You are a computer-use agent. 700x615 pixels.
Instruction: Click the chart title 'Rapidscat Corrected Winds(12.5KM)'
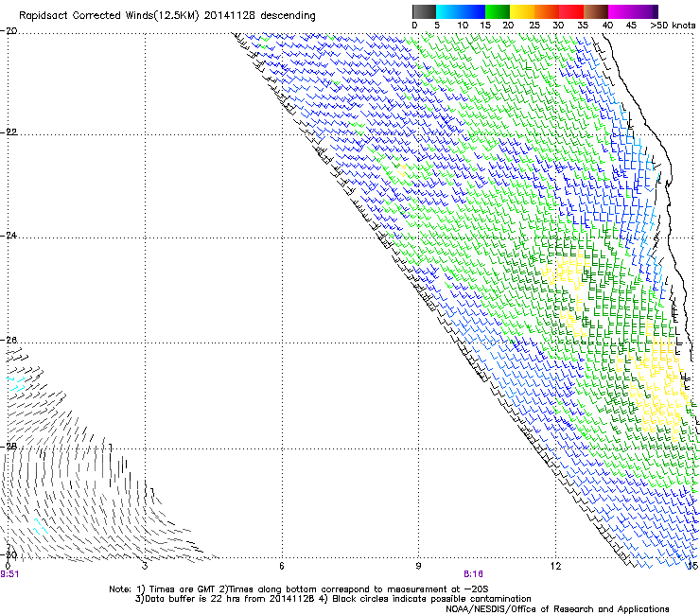(x=109, y=16)
